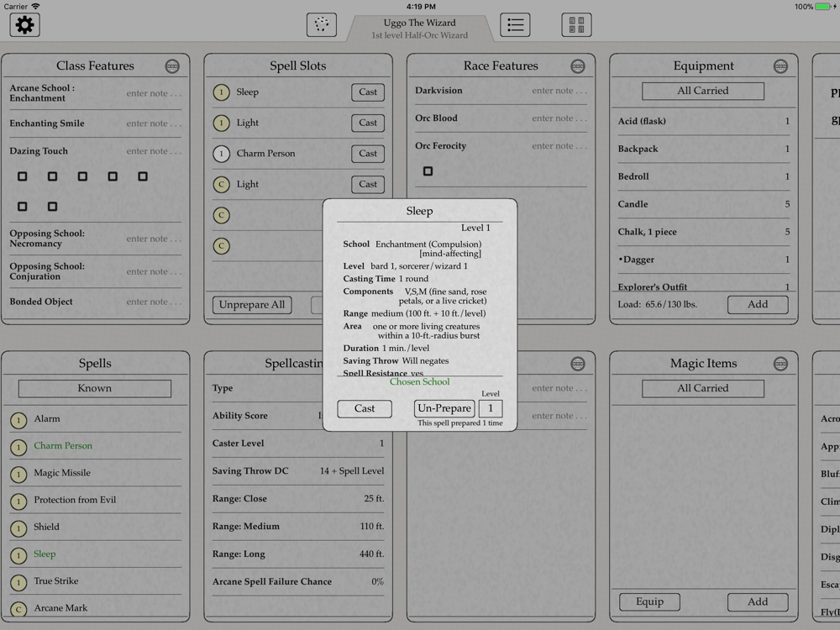Select the Uggo The Wizard character tab

click(x=419, y=29)
